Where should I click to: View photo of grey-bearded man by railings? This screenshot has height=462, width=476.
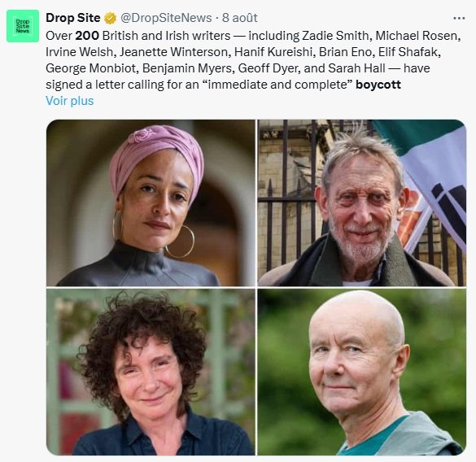click(362, 203)
